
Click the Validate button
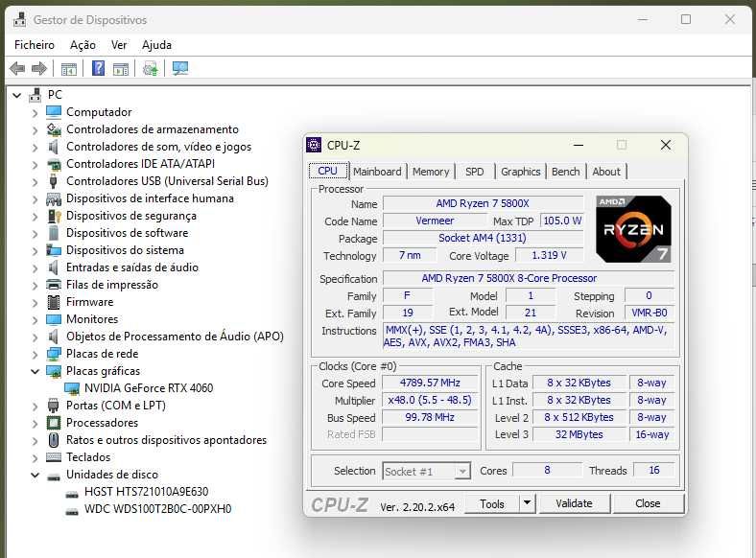(574, 503)
